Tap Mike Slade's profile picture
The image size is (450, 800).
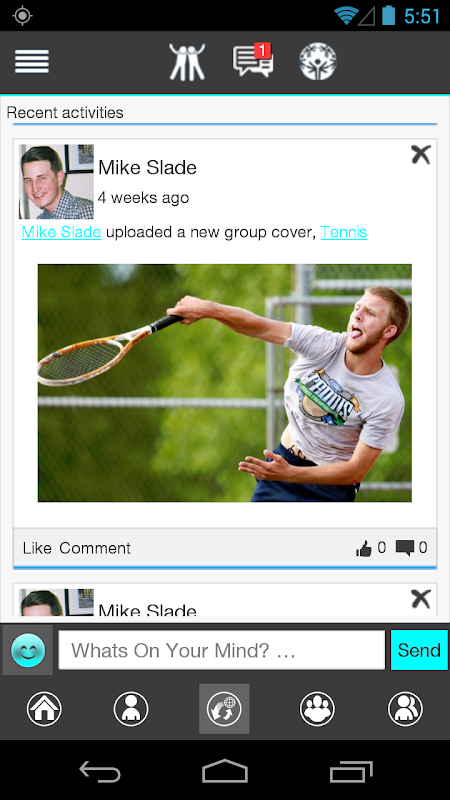coord(57,182)
